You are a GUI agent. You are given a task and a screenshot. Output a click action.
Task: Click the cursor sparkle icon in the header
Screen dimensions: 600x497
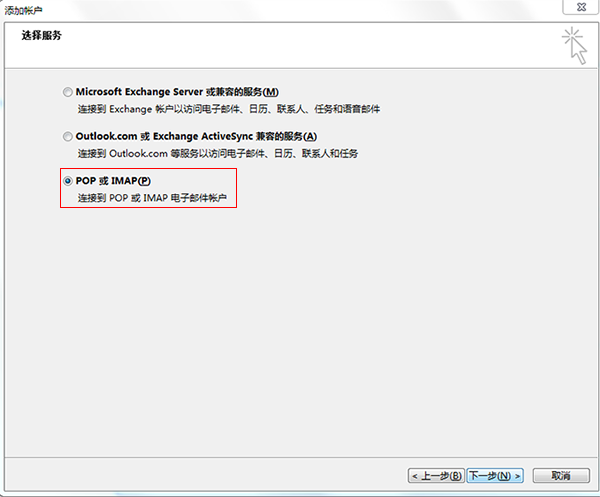click(x=574, y=46)
